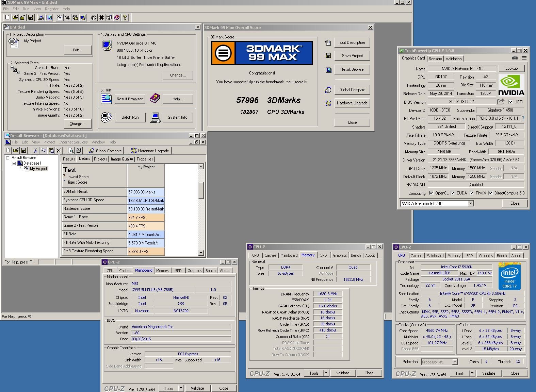536x392 pixels.
Task: Click the Delete X icon in Result Browser toolbar
Action: coord(59,150)
